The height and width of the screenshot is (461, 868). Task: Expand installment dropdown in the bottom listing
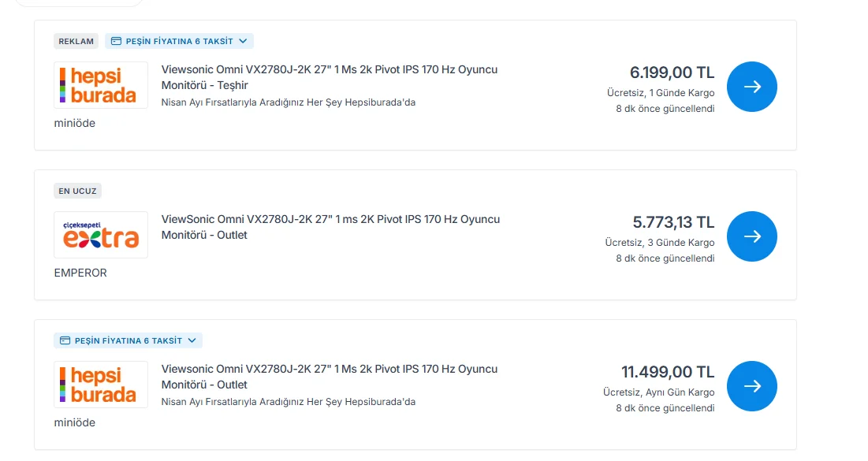[x=192, y=340]
